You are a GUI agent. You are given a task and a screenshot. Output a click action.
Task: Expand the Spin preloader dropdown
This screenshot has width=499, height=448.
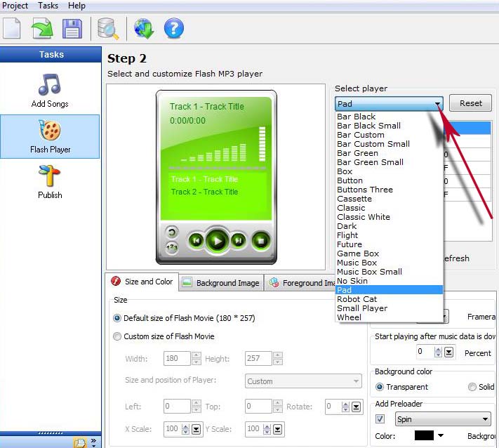tap(485, 420)
